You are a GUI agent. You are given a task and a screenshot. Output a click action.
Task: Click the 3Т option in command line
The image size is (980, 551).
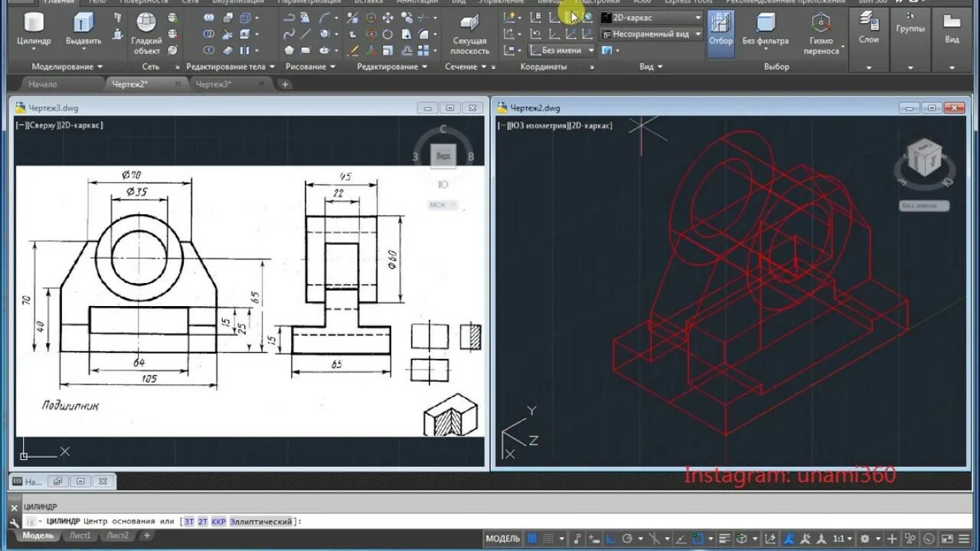(189, 521)
